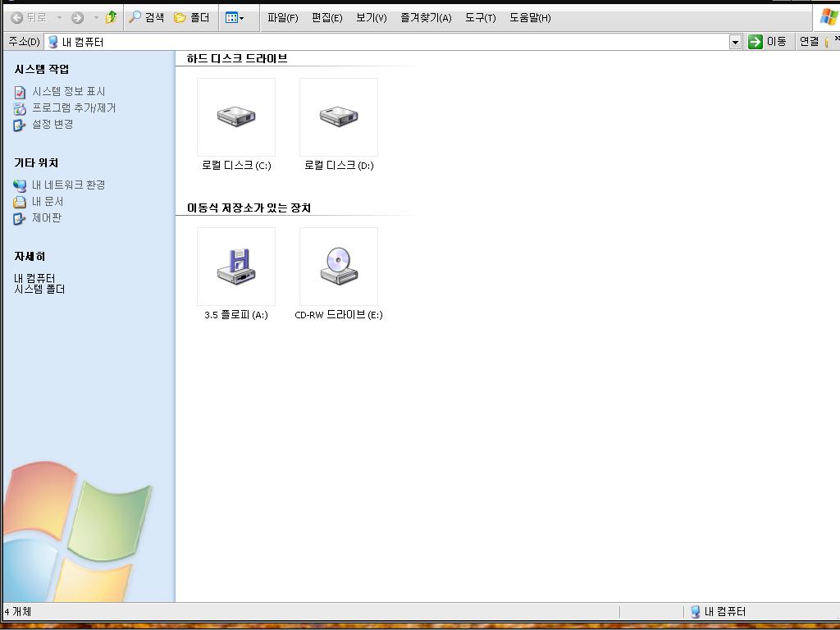Open 제어판 (Control Panel) link
Viewport: 840px width, 630px height.
(47, 218)
